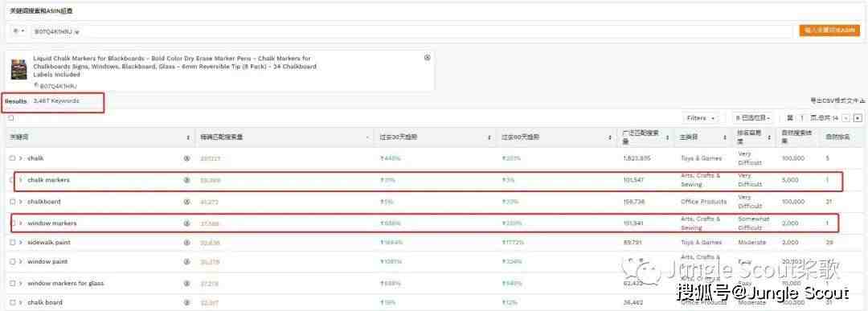Remove the Liquid Chalk Markers product card
The image size is (868, 311).
pos(427,58)
